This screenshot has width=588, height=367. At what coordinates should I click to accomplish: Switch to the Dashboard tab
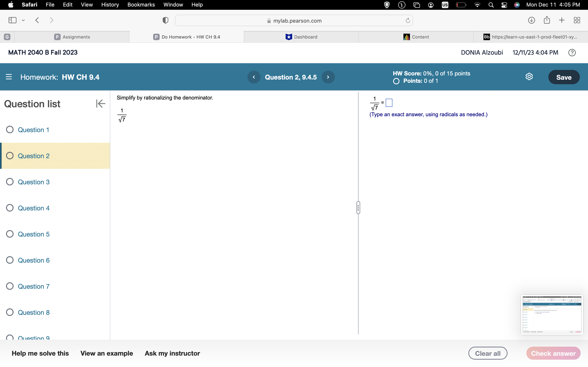coord(301,37)
